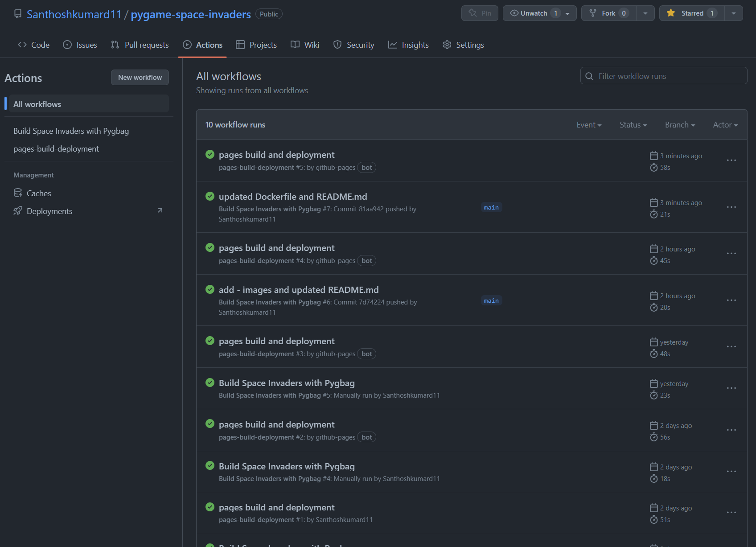Expand the Unwatch notifications dropdown arrow
Image resolution: width=756 pixels, height=547 pixels.
pyautogui.click(x=568, y=13)
